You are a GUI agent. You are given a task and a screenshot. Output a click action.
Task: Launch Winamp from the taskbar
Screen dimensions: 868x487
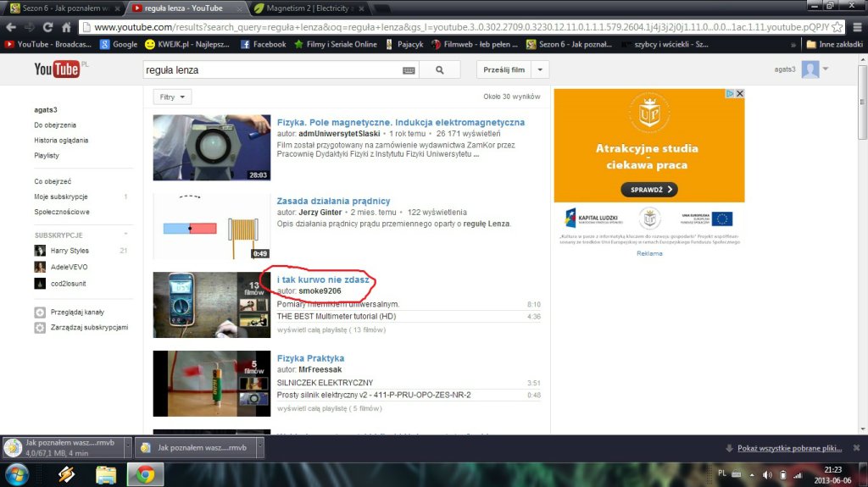point(66,475)
